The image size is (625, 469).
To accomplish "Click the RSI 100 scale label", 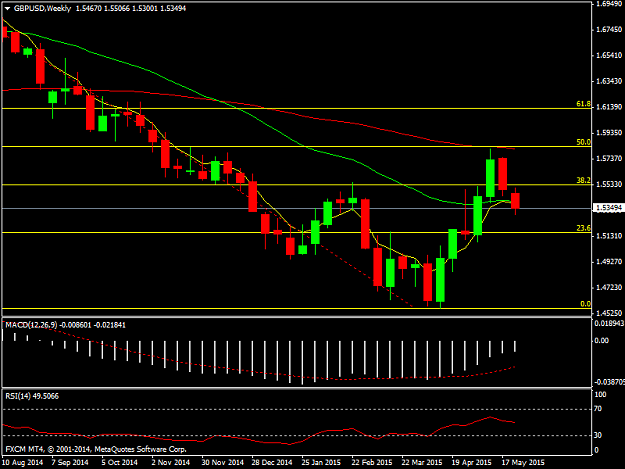I will click(x=600, y=394).
